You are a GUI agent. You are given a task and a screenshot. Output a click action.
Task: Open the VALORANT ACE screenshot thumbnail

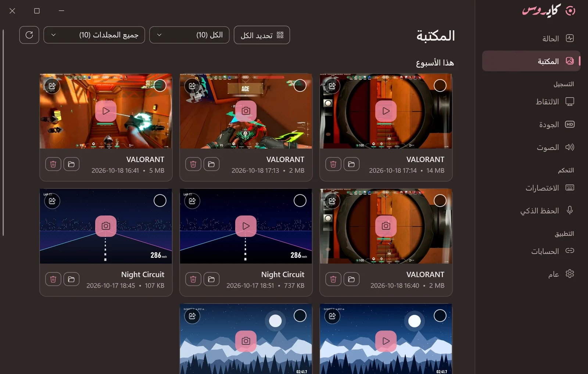point(246,111)
